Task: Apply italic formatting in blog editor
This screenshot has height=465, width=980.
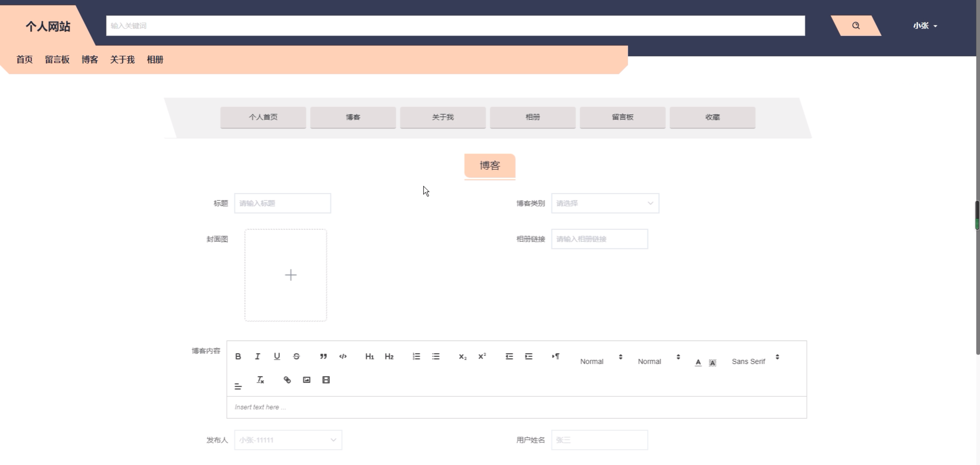Action: pos(258,356)
